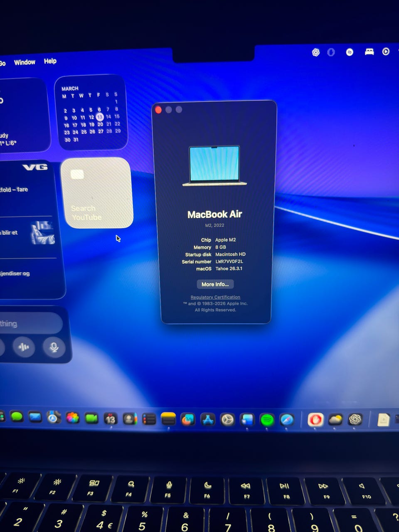The height and width of the screenshot is (532, 399).
Task: Click date 31 in the calendar widget
Action: [76, 140]
